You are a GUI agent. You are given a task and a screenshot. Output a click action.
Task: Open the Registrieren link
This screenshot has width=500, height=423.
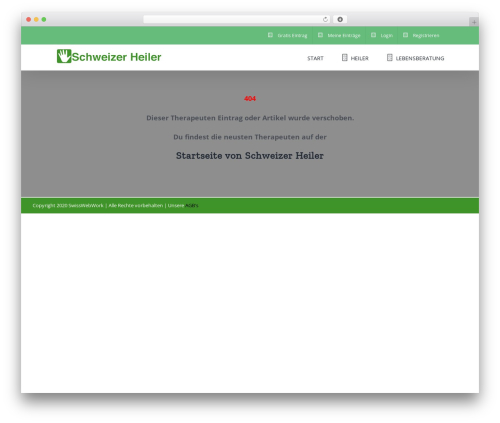[x=426, y=35]
